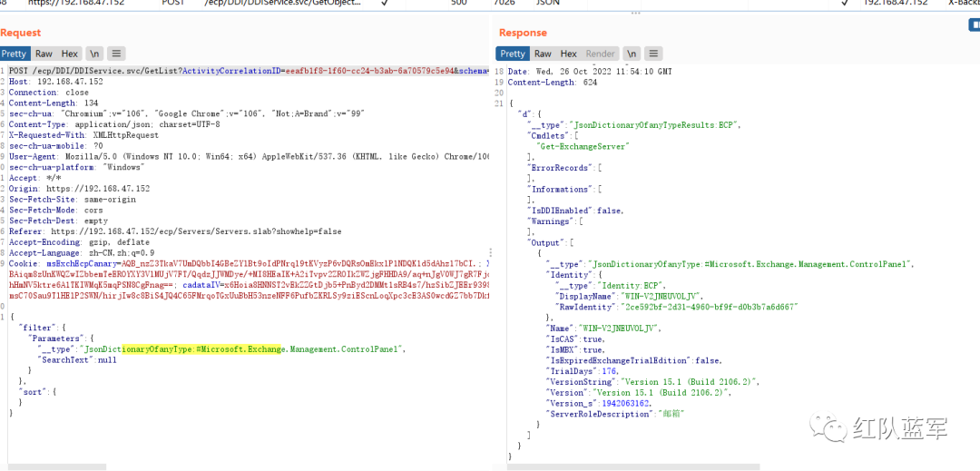The image size is (980, 471).
Task: Click the "IsDDIEnabled":false line
Action: click(x=576, y=211)
